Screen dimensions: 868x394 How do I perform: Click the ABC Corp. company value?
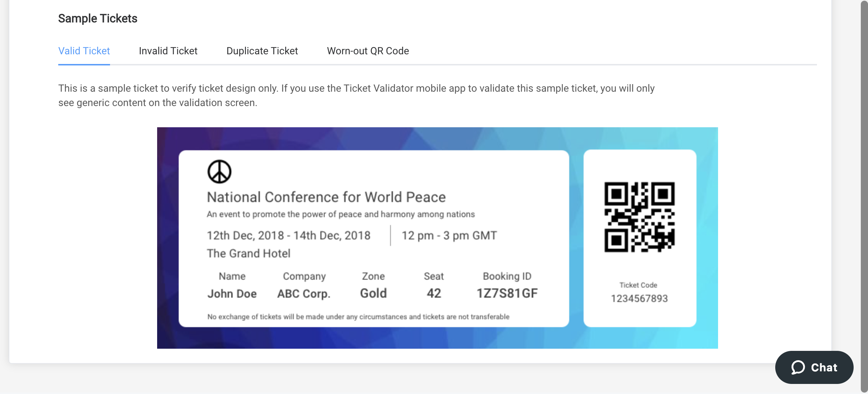tap(304, 294)
